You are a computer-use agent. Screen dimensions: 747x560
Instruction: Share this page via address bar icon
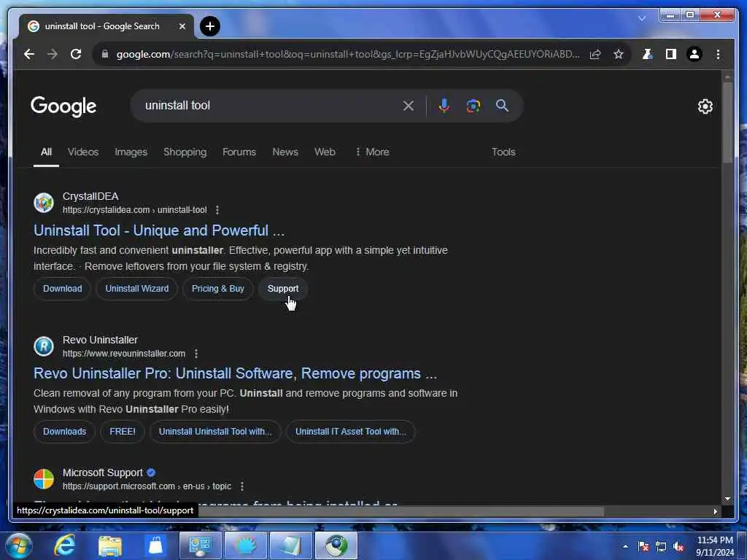(595, 54)
